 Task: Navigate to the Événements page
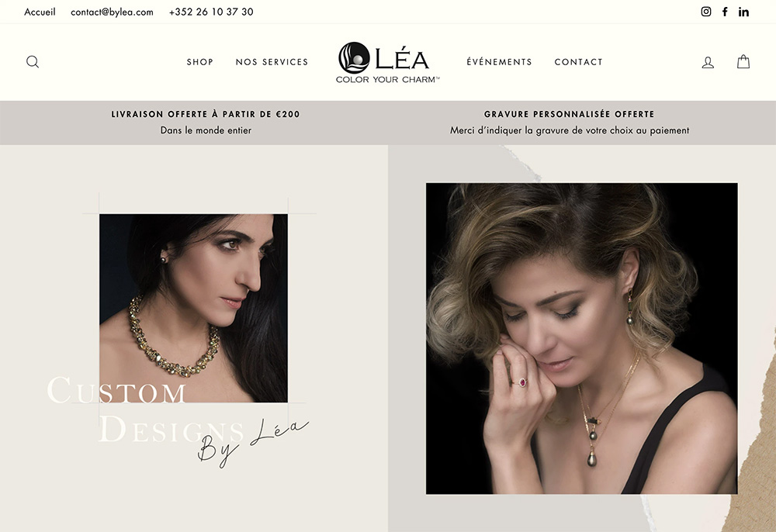coord(499,62)
